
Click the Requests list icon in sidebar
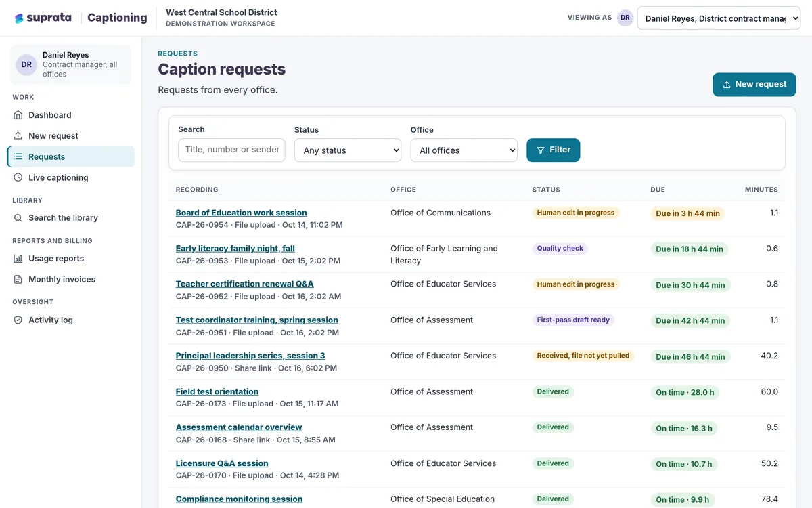point(18,157)
